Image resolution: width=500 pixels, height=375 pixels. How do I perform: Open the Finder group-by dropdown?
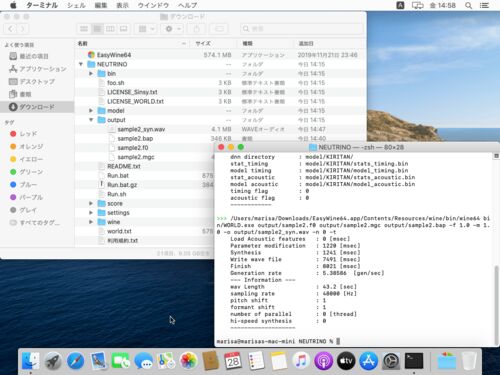(x=146, y=29)
